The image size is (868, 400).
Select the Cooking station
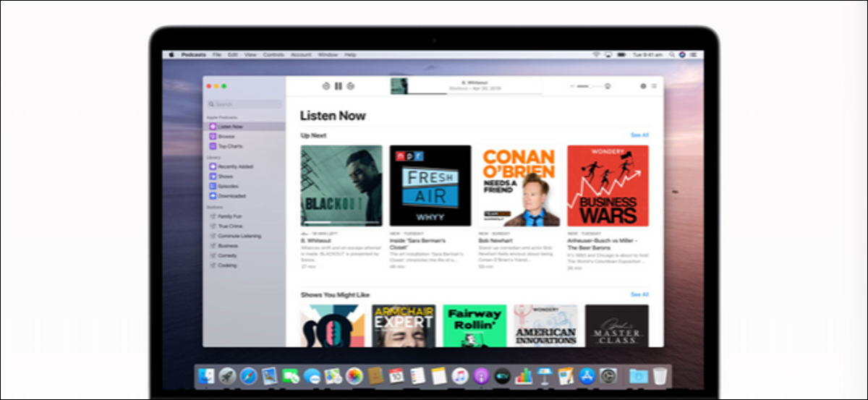tap(244, 265)
